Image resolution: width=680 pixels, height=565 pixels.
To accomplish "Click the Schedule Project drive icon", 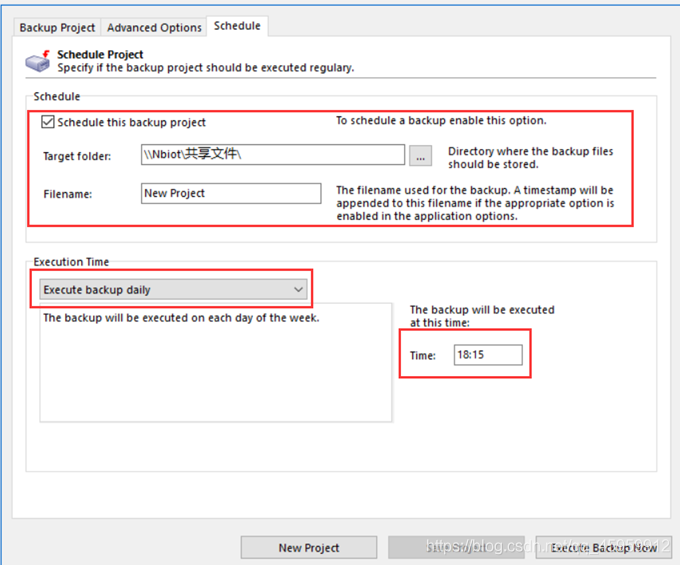I will 37,61.
